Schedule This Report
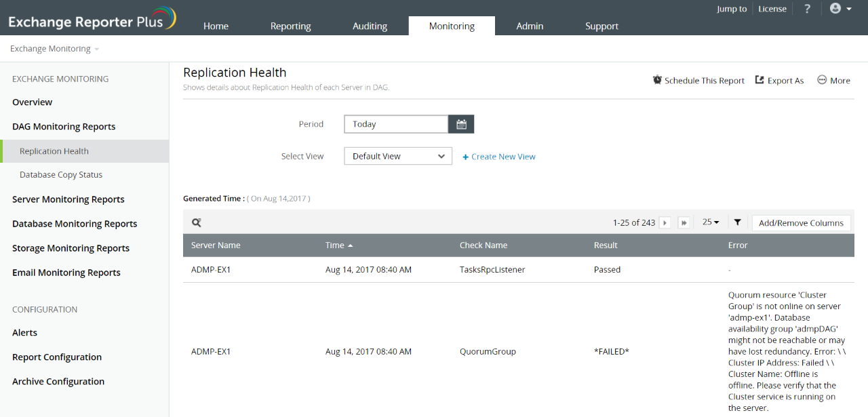 [698, 80]
